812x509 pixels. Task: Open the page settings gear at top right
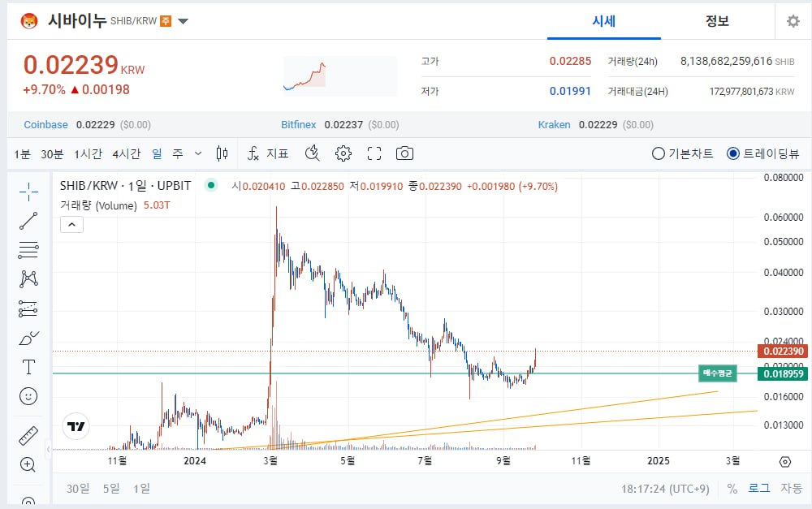pos(793,21)
